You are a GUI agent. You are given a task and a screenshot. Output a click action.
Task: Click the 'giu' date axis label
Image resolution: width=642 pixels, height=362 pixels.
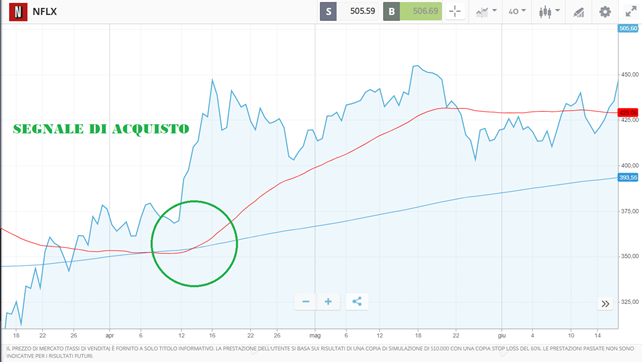click(x=502, y=335)
